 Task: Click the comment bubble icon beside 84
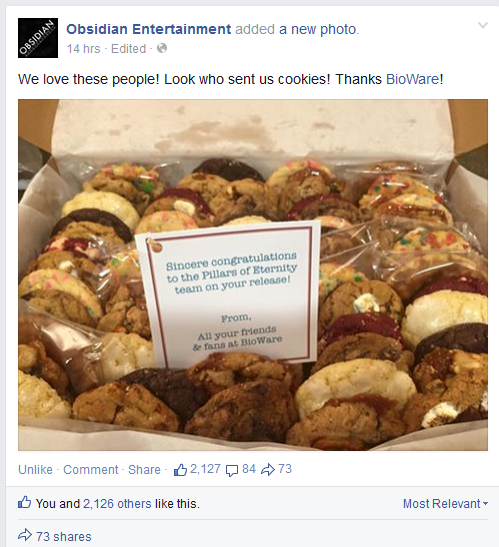232,471
